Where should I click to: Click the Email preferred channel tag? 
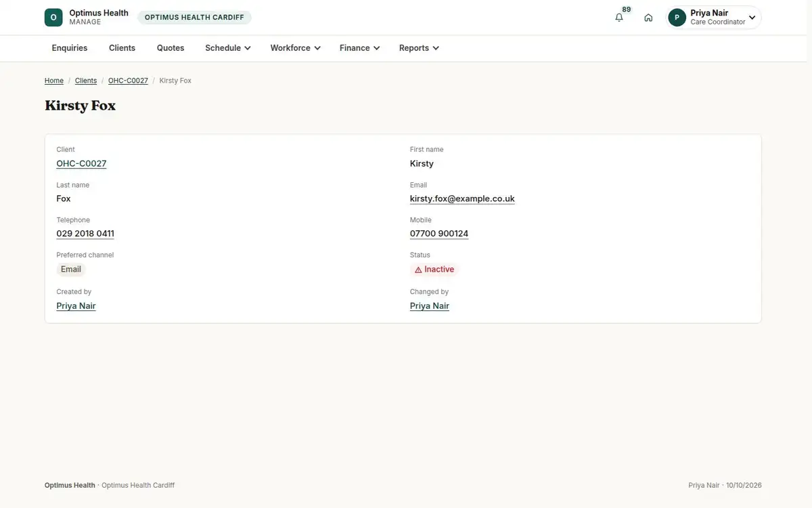click(71, 270)
